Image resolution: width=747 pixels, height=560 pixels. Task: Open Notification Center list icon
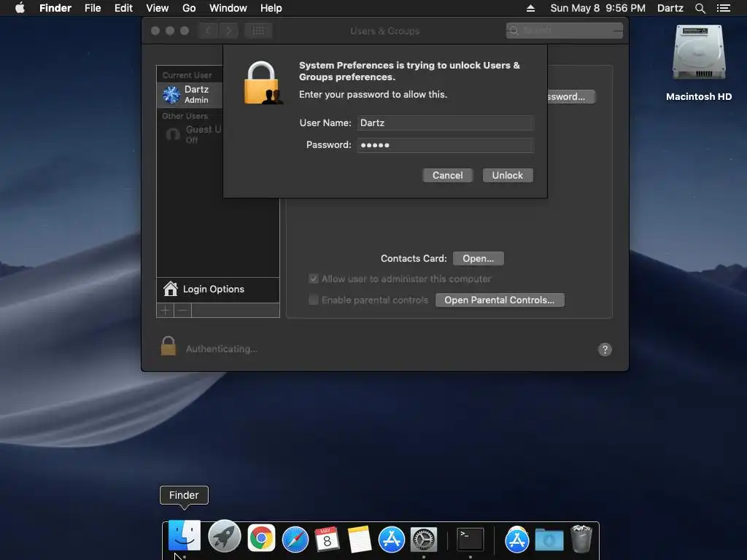pos(723,8)
